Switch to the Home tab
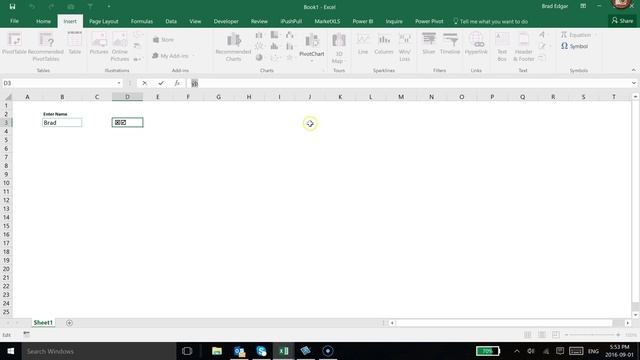This screenshot has height=360, width=640. tap(43, 21)
